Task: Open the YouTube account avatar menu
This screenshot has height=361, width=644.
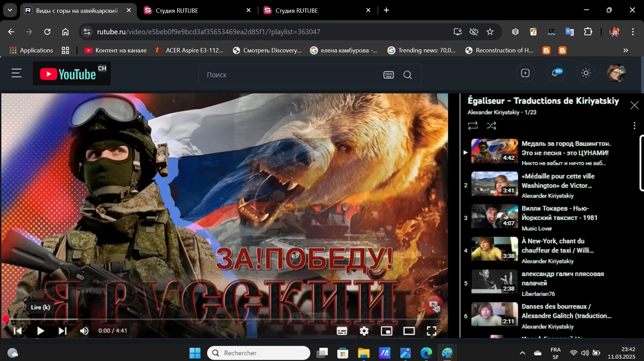Action: pyautogui.click(x=616, y=73)
